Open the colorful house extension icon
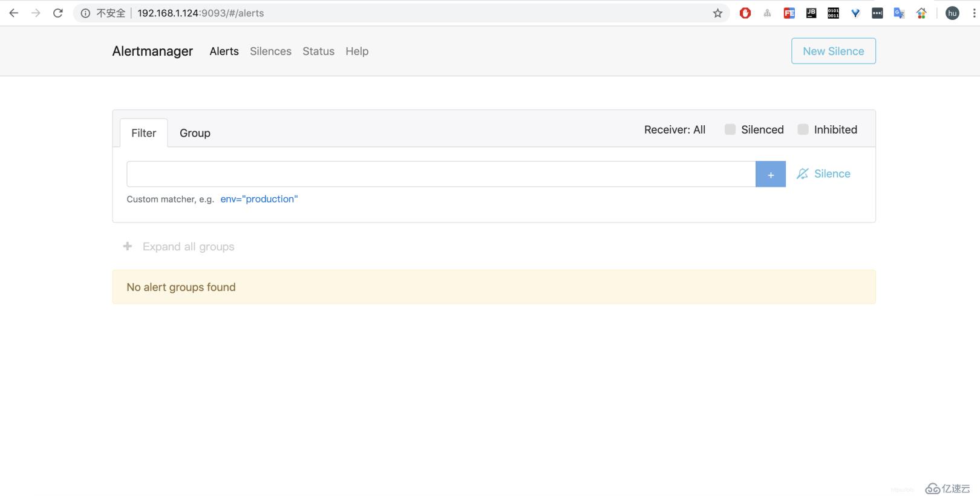The image size is (980, 496). (x=921, y=13)
